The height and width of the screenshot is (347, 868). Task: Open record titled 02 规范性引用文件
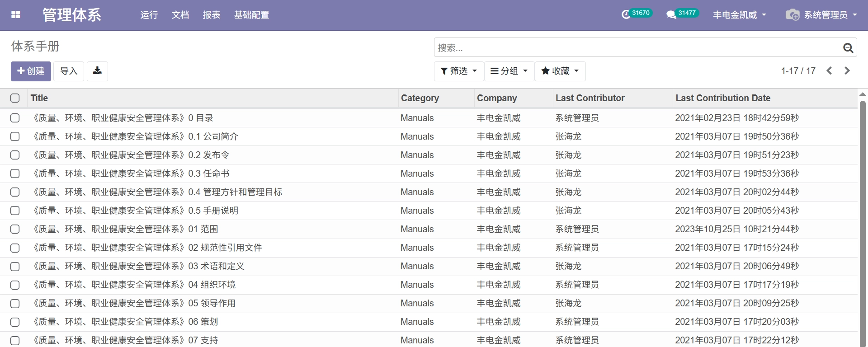coord(146,248)
